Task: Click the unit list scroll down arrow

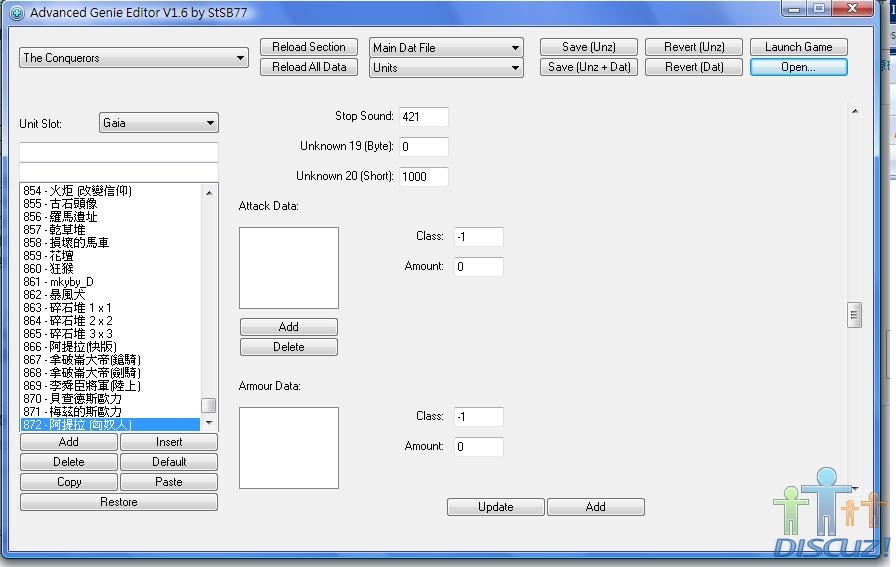Action: pos(209,423)
